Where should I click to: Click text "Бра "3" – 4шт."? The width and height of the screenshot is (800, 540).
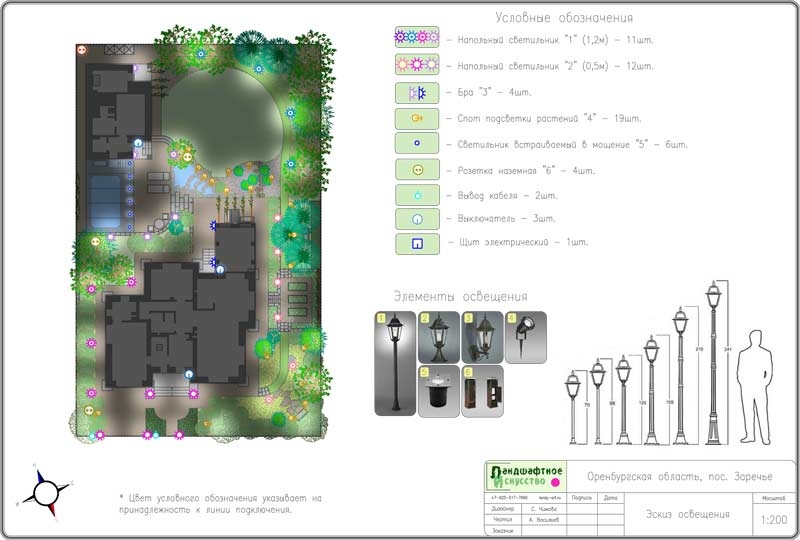click(x=494, y=92)
